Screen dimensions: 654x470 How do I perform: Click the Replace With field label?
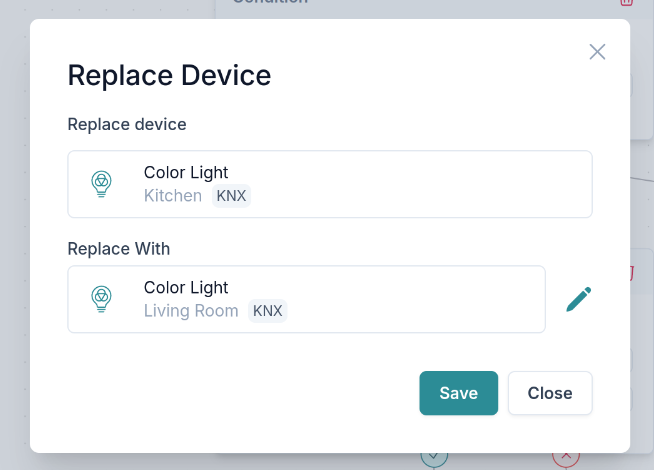click(119, 248)
